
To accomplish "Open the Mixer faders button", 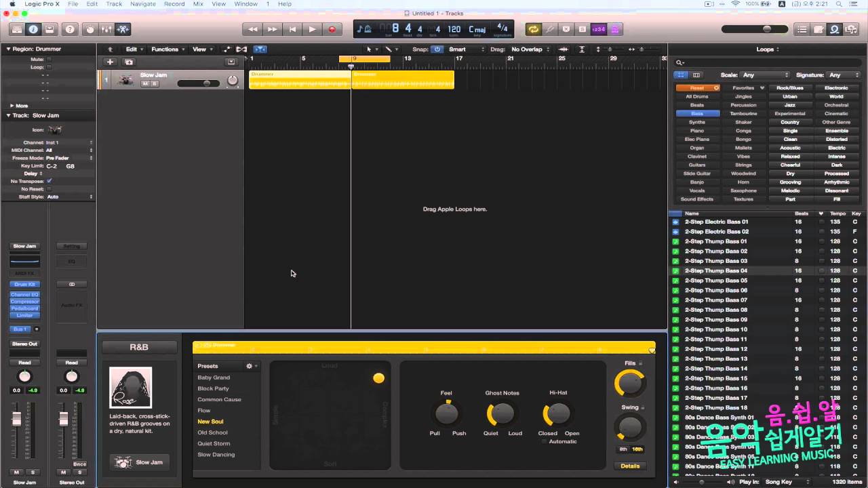I will (x=106, y=29).
